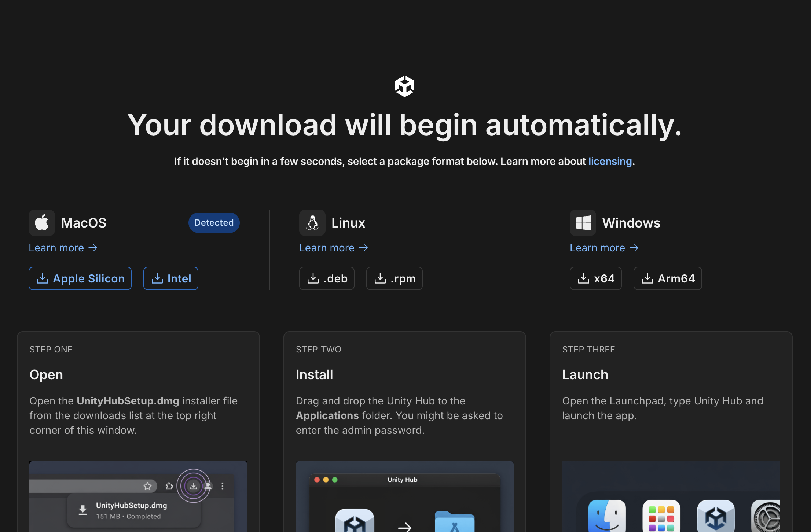Download the Intel Mac package
This screenshot has height=532, width=811.
coord(171,278)
